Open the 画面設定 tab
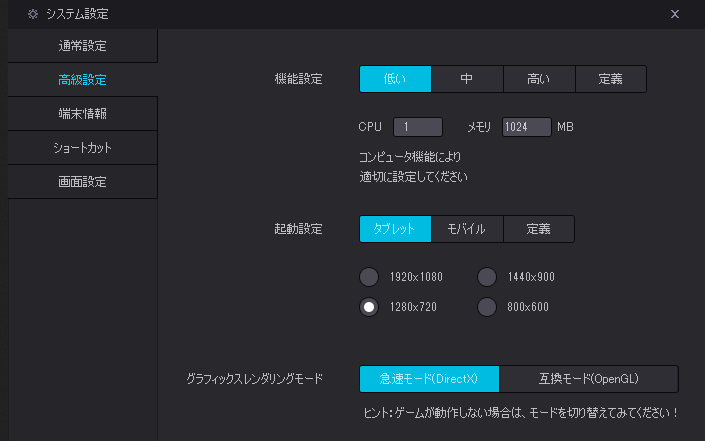This screenshot has height=441, width=705. [x=83, y=182]
